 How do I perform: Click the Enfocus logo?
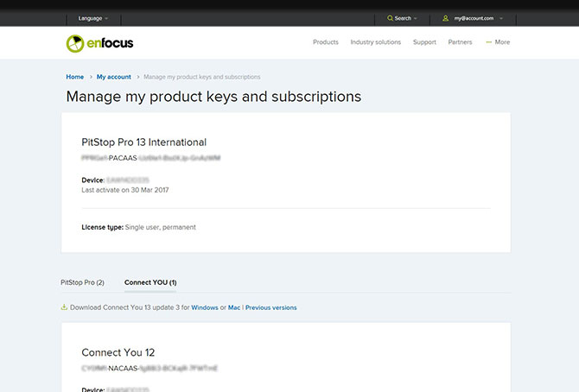(x=99, y=42)
